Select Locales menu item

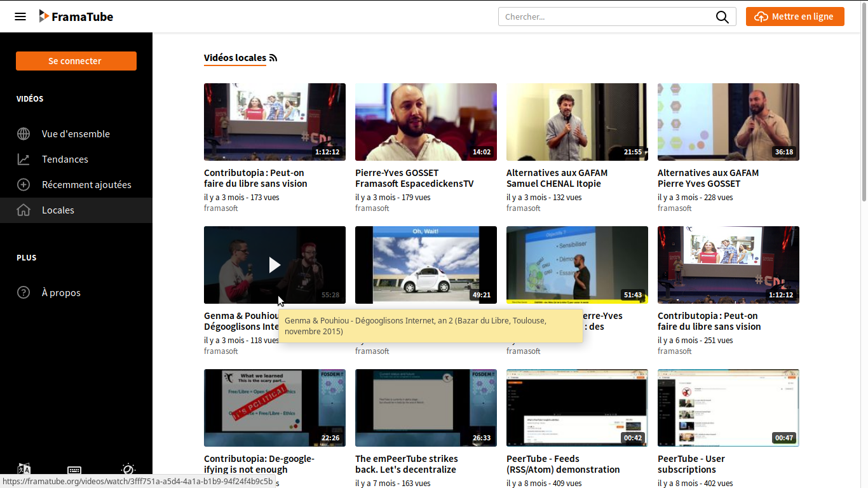click(x=76, y=210)
